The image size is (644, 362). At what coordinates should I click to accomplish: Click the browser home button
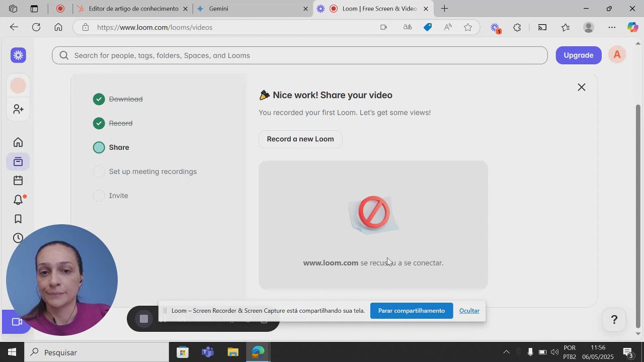point(58,27)
